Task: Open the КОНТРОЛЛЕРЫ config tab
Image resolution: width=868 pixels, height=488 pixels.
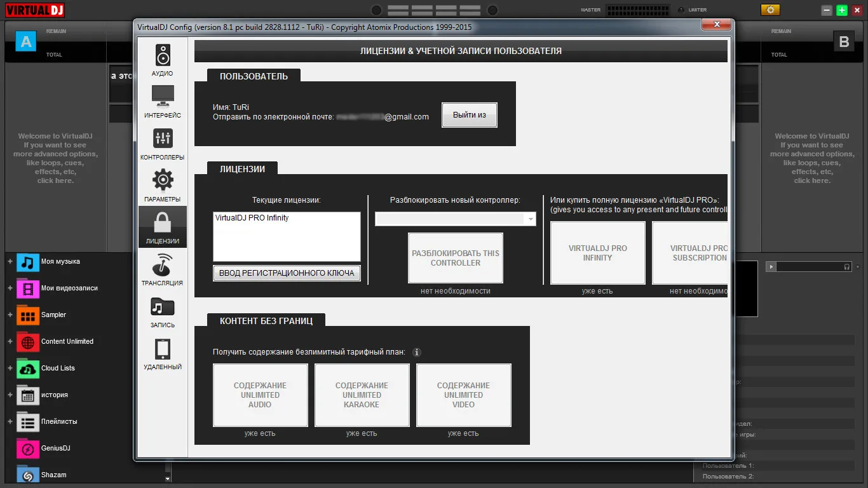Action: (x=163, y=144)
